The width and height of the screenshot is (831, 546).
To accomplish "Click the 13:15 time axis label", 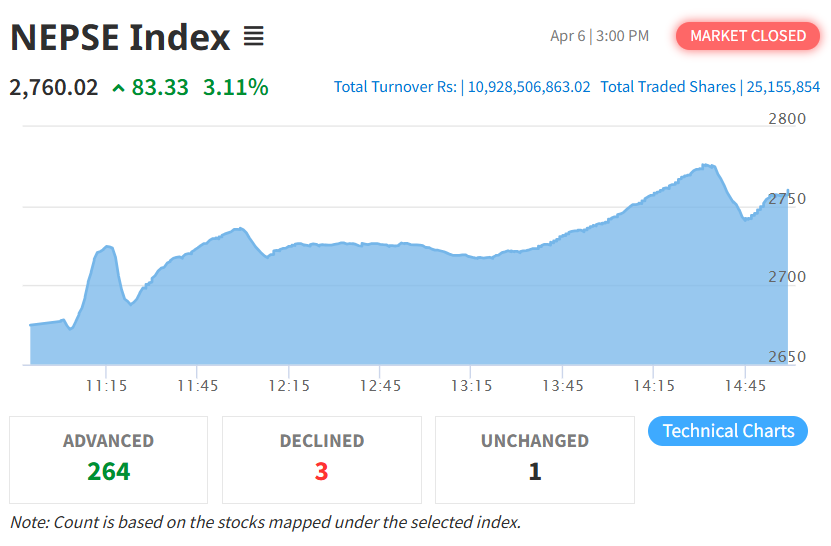I will point(471,385).
